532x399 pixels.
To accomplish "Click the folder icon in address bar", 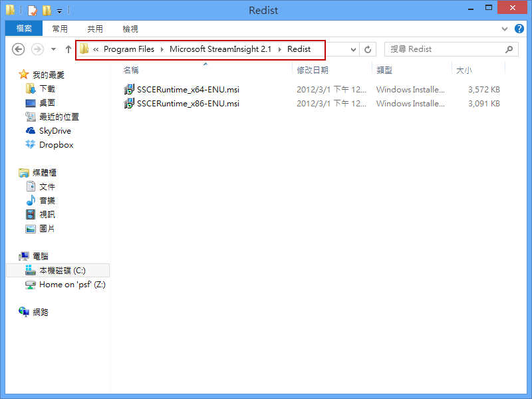I will pos(84,49).
